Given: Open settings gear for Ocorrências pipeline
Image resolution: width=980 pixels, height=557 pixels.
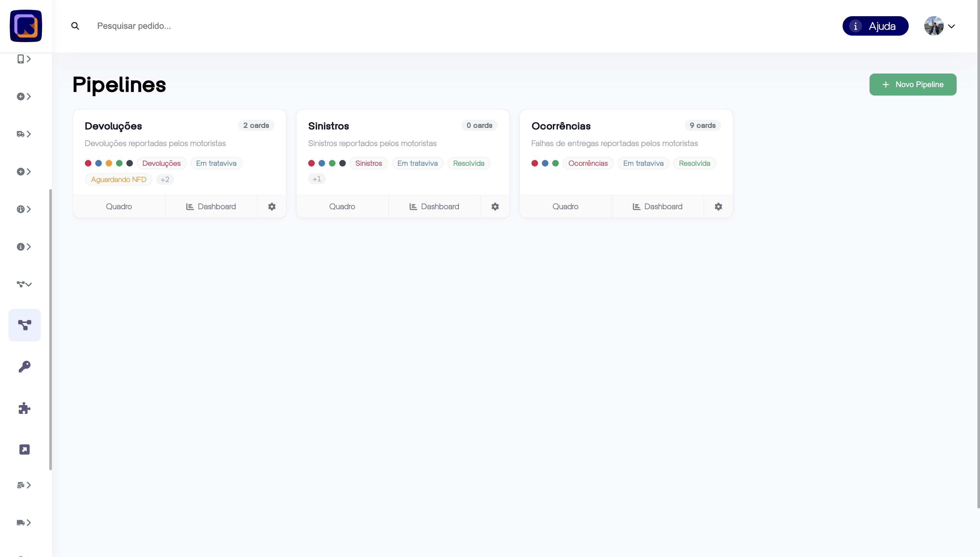Looking at the screenshot, I should (x=718, y=207).
